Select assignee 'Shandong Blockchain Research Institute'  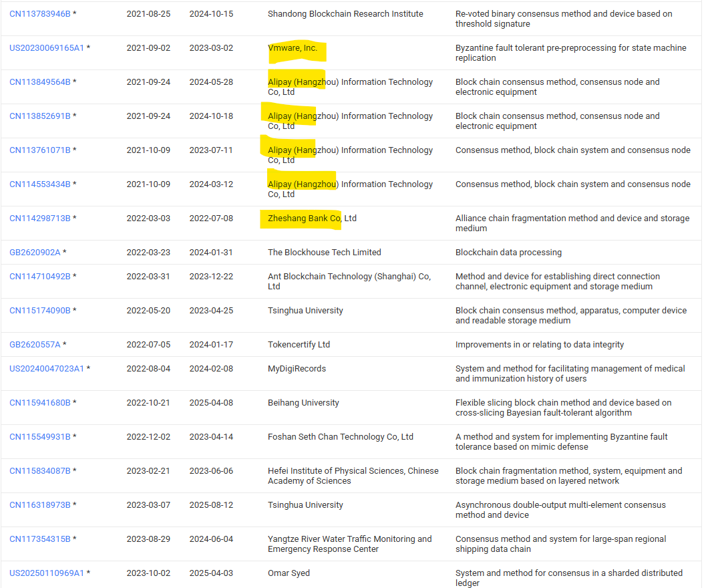[345, 14]
